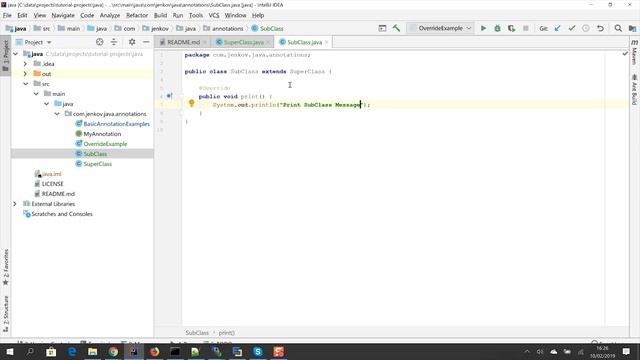Hide the Project tool window
Viewport: 640px width, 360px height.
pos(146,42)
